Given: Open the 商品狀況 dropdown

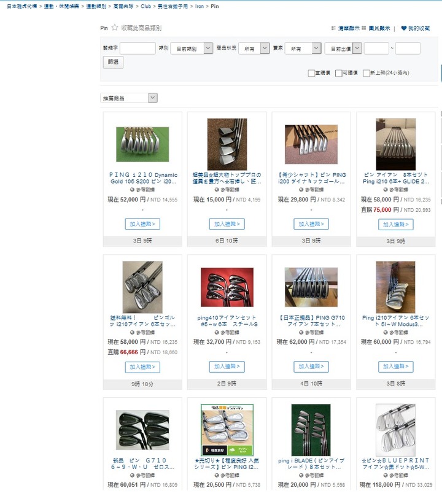Looking at the screenshot, I should click(x=254, y=48).
